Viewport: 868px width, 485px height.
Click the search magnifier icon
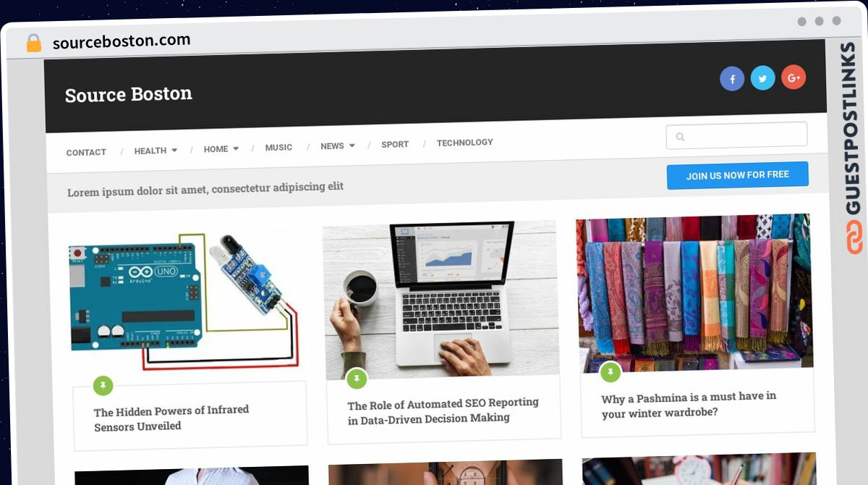pyautogui.click(x=680, y=137)
